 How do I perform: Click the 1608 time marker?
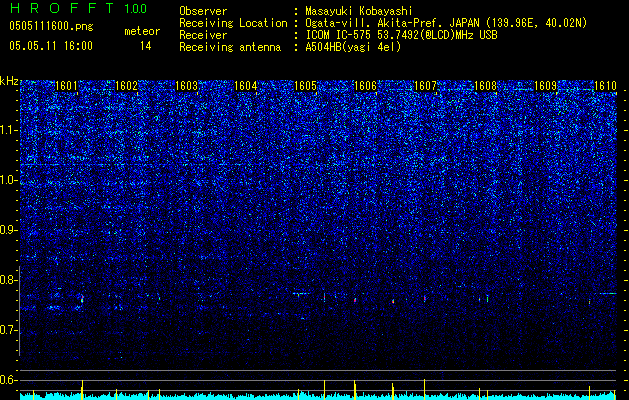485,85
